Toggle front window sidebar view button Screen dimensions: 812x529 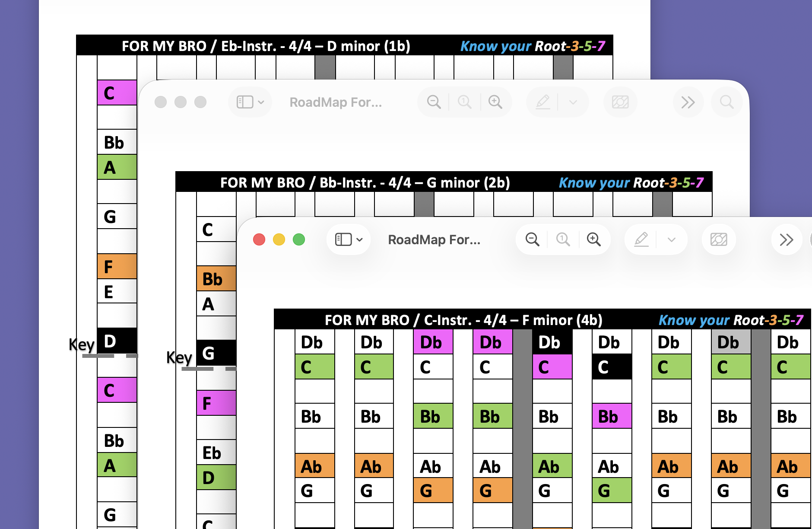tap(343, 239)
